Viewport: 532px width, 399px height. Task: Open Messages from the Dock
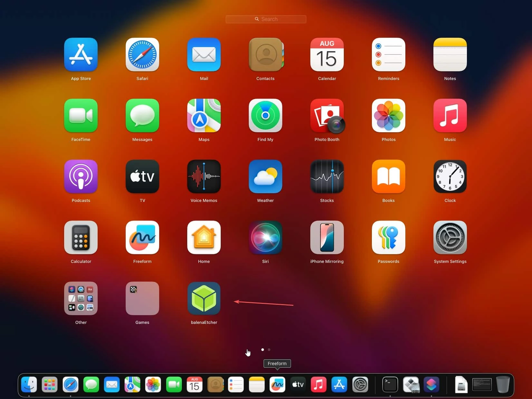coord(91,384)
